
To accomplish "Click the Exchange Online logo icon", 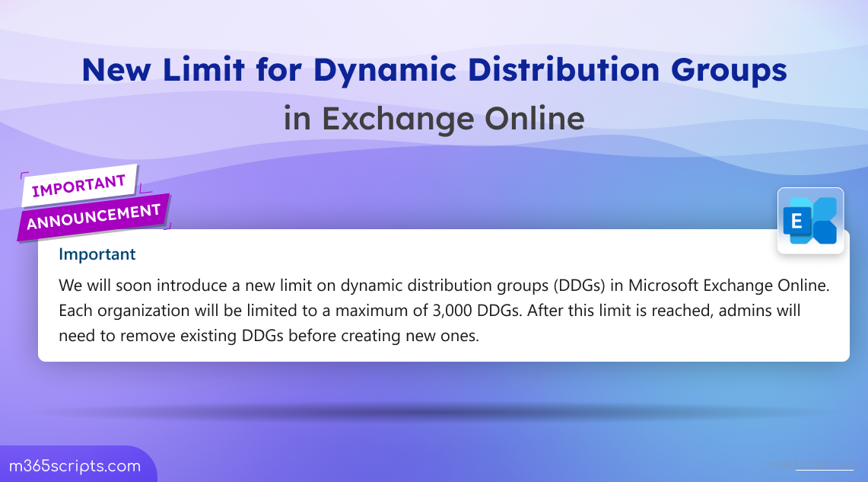I will (811, 221).
